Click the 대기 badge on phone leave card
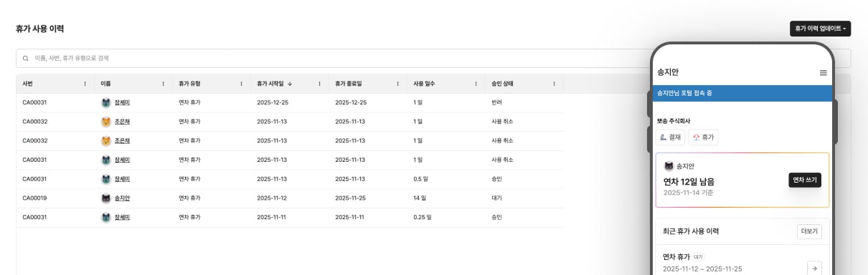The width and height of the screenshot is (868, 275). (x=698, y=256)
